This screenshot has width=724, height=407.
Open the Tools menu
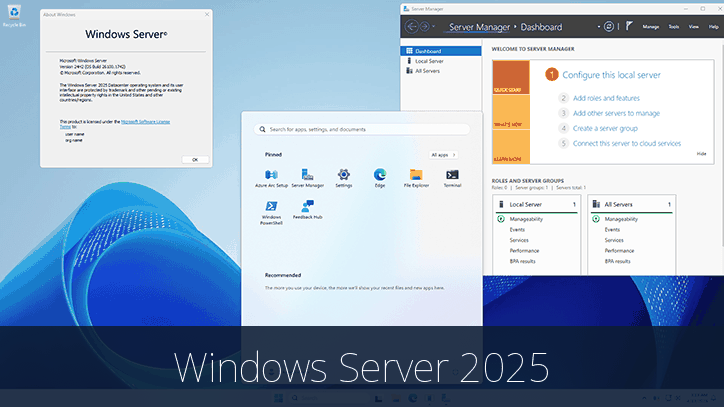674,27
